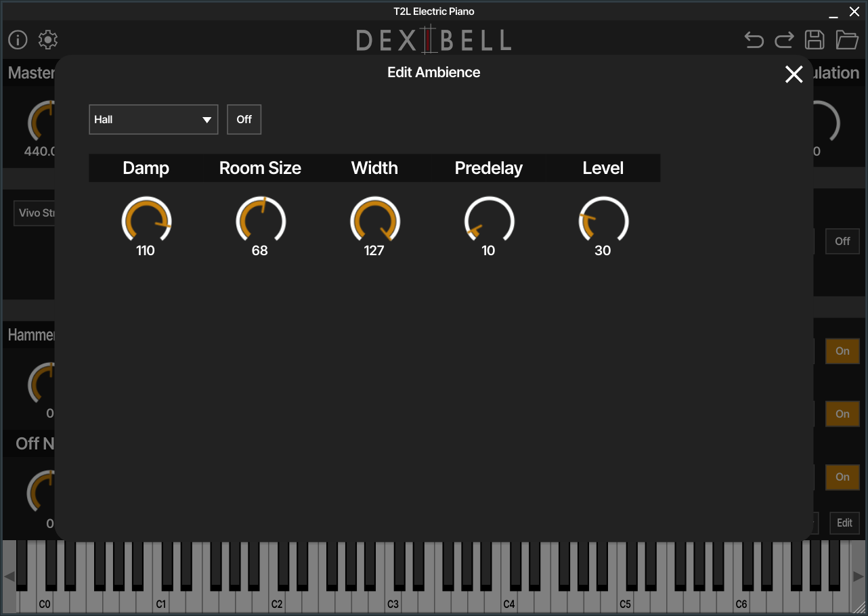
Task: Minimize the T2L Electric Piano window
Action: [x=833, y=12]
